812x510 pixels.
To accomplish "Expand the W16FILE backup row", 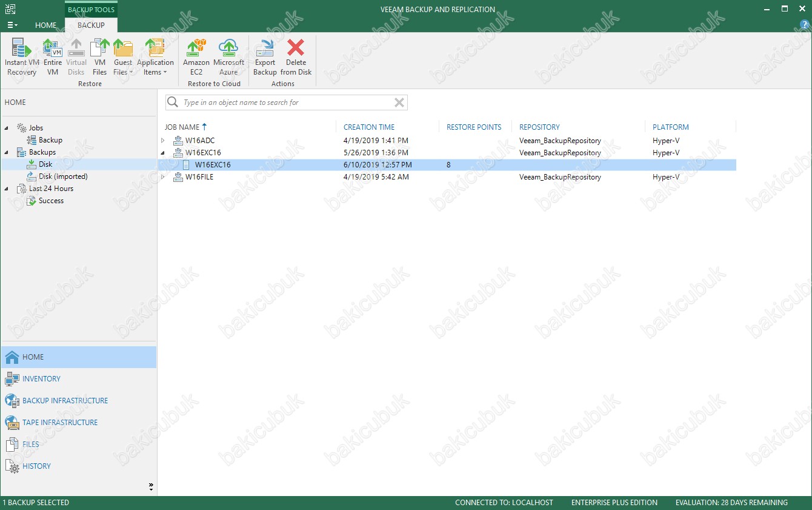I will point(162,177).
